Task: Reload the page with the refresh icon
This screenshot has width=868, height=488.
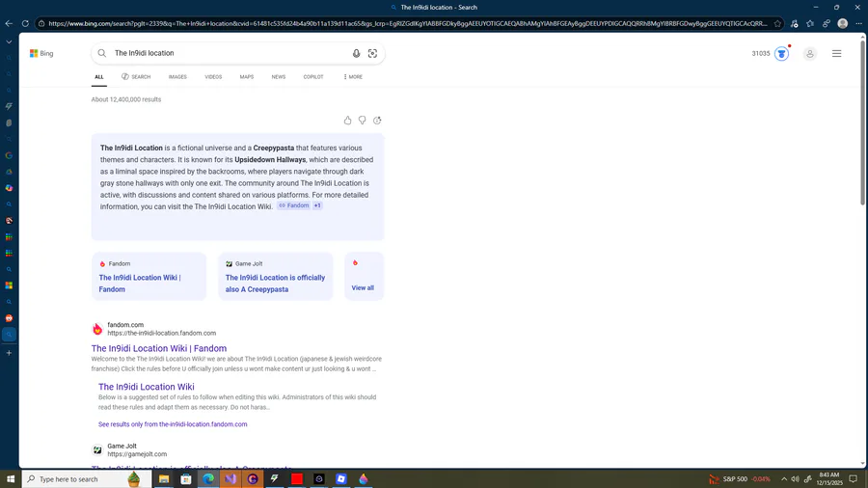Action: (25, 23)
